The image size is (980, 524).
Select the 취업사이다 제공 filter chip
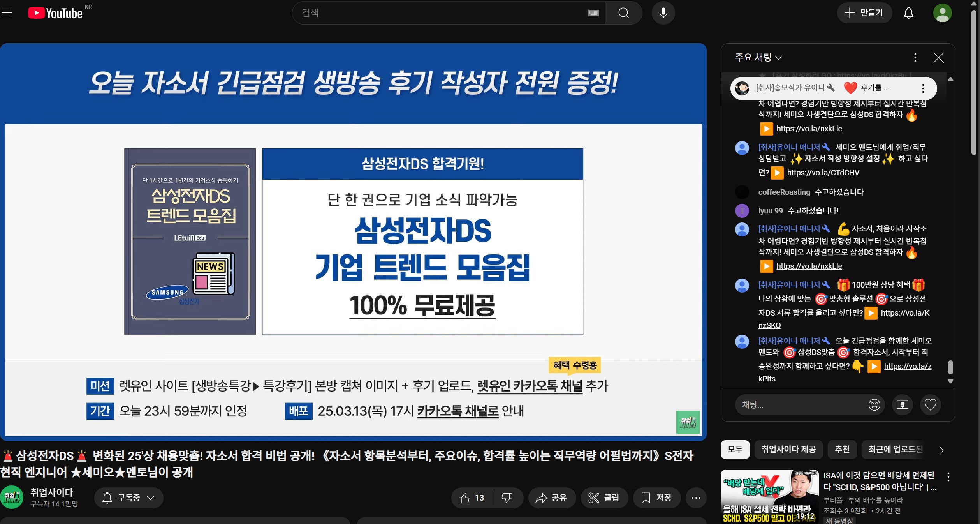pos(788,449)
